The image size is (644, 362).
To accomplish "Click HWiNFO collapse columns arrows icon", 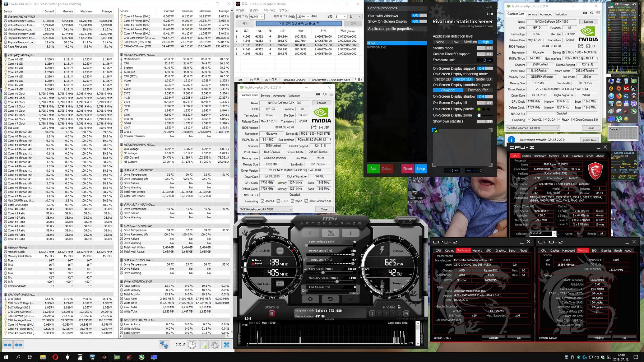I will click(18, 345).
